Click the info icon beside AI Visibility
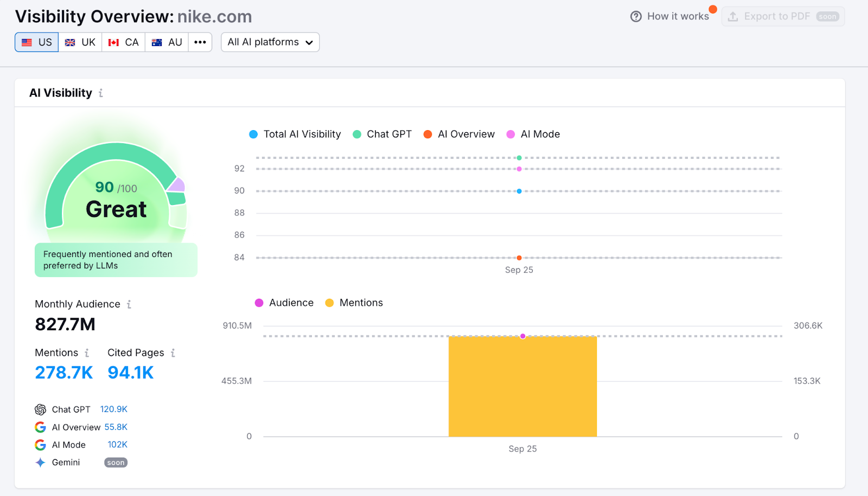This screenshot has width=868, height=496. [x=101, y=93]
